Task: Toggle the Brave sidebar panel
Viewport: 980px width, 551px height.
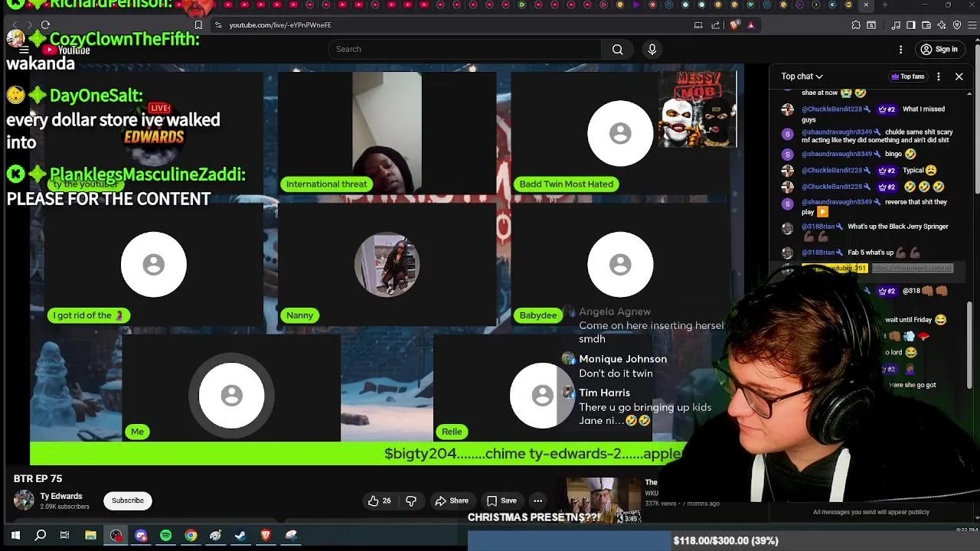Action: tap(910, 24)
